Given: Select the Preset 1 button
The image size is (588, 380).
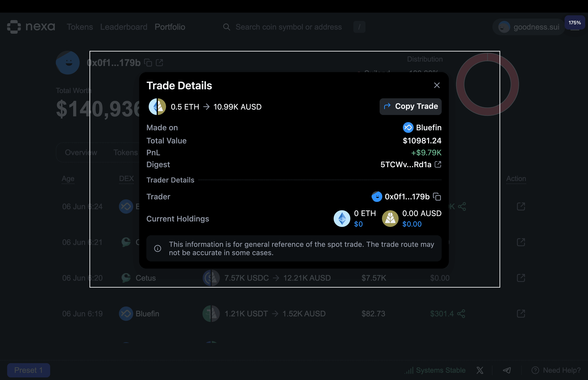Looking at the screenshot, I should (29, 370).
